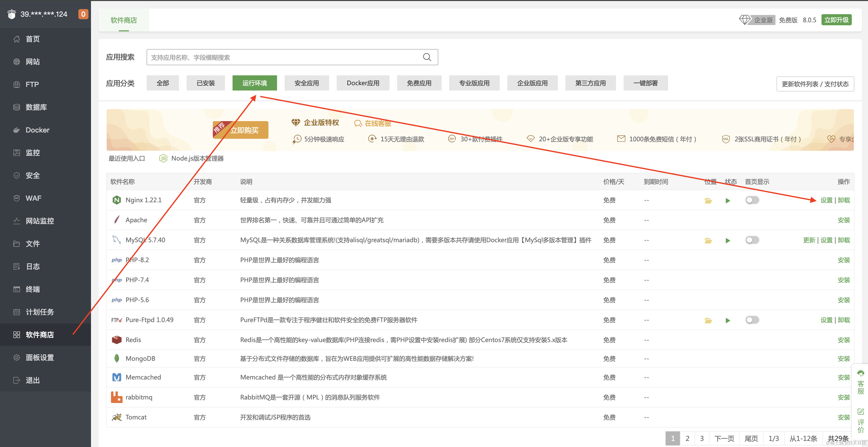Toggle Pure-Ftpd homepage display switch
868x447 pixels.
pyautogui.click(x=752, y=320)
